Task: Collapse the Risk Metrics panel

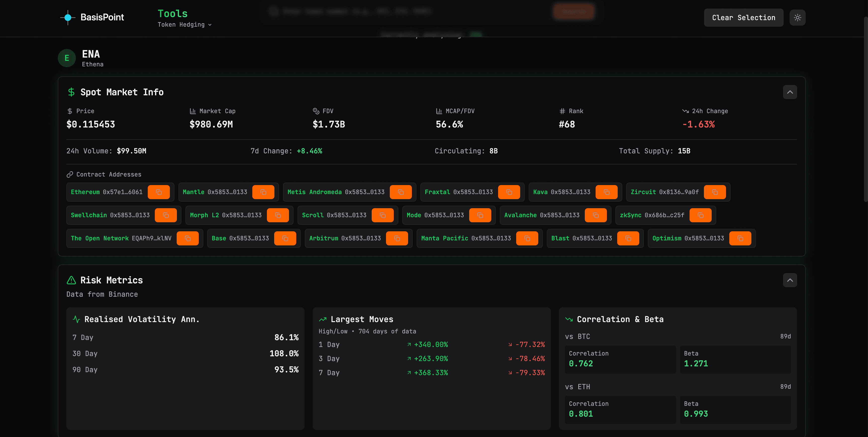Action: 790,280
